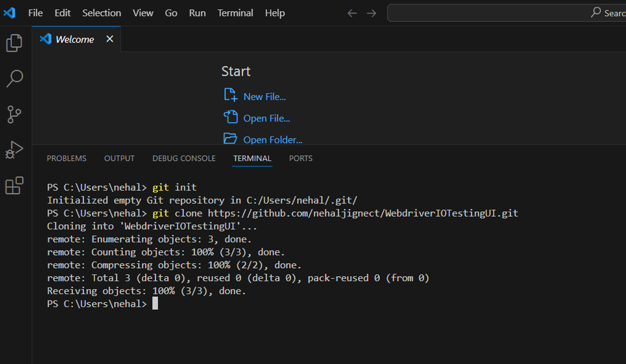The height and width of the screenshot is (364, 626).
Task: Open the Explorer view in activity bar
Action: [14, 43]
